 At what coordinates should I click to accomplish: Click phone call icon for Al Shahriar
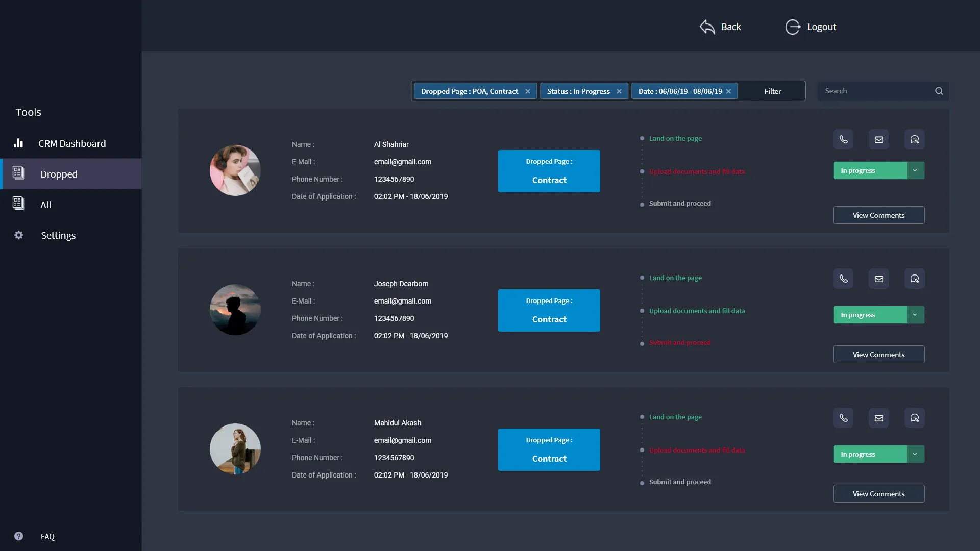[843, 139]
